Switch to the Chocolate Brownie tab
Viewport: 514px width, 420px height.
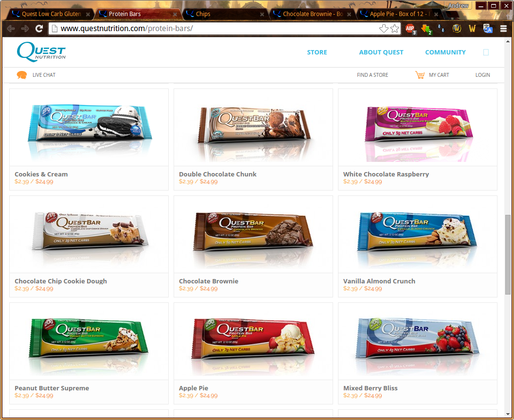coord(312,14)
